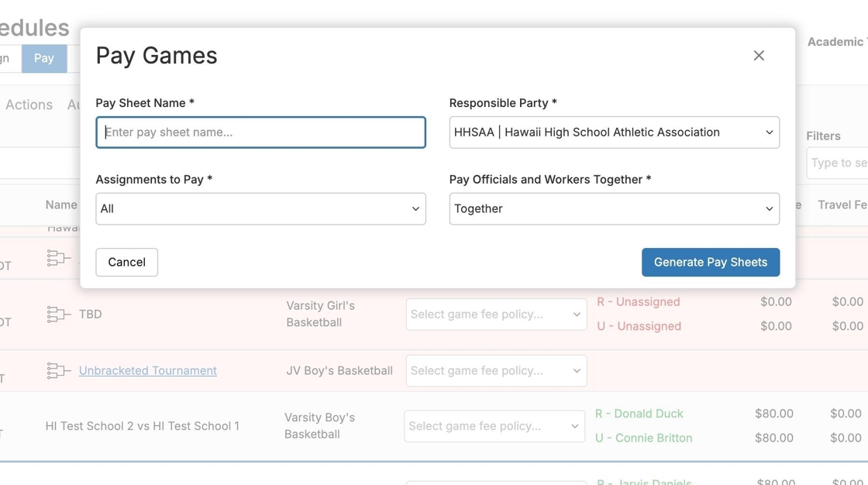
Task: Click the bracket icon beside Unbracketed Tournament
Action: point(58,371)
